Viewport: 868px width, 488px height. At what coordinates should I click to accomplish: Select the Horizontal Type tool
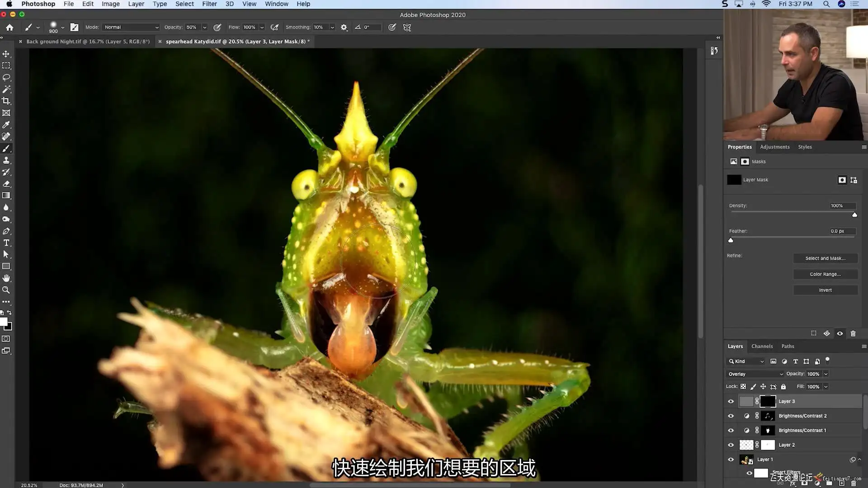pyautogui.click(x=6, y=243)
